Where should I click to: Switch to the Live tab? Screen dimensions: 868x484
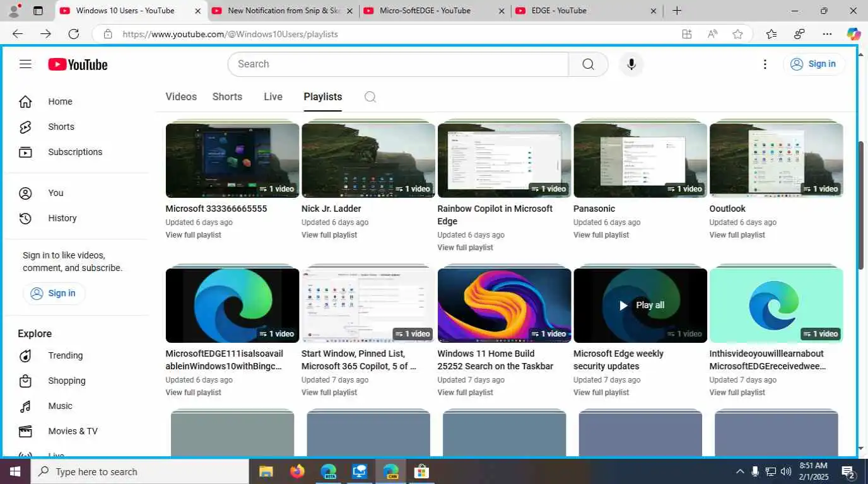pyautogui.click(x=273, y=96)
